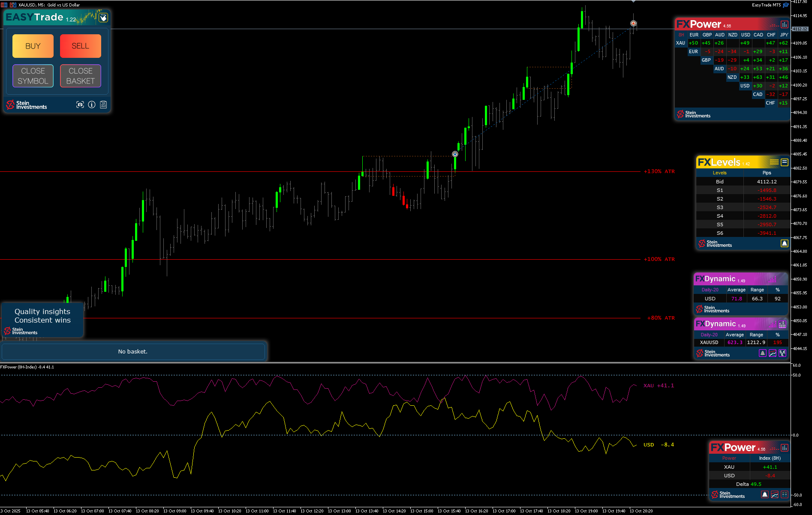Click the red-blue bars icon beside the XAUUSD title
The height and width of the screenshot is (515, 812).
pos(13,5)
